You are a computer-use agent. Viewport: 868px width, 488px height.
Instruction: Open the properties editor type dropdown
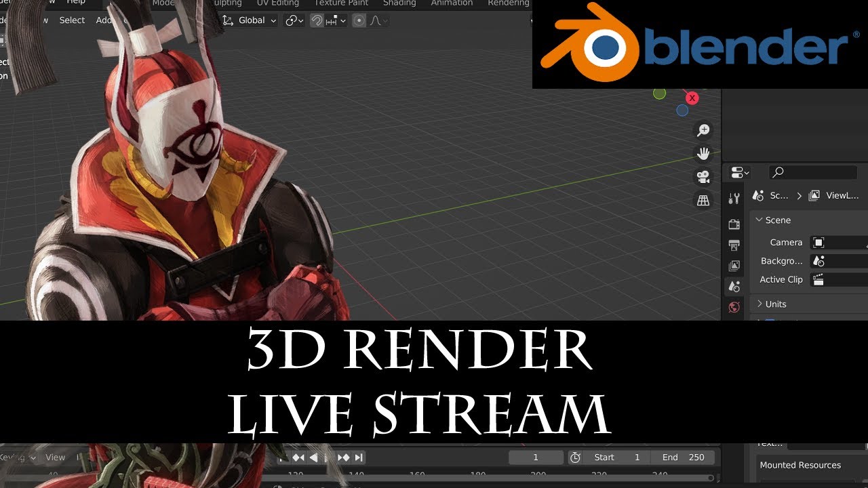click(740, 173)
